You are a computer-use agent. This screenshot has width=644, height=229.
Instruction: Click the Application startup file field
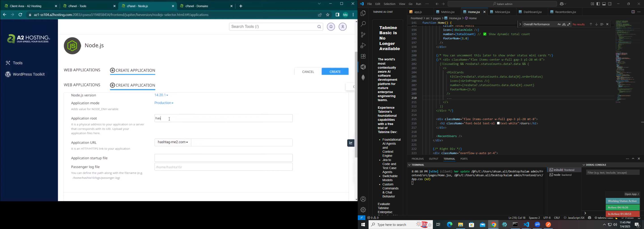tap(224, 158)
